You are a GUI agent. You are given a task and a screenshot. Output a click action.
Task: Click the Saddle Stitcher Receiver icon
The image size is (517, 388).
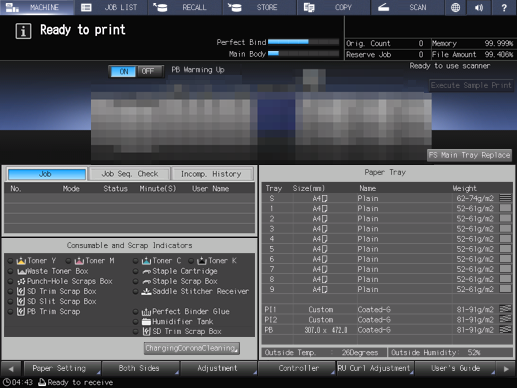[x=146, y=291]
